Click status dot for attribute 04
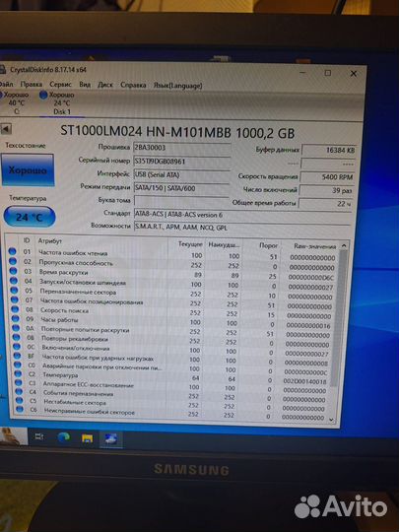Viewport: 399px width, 532px height. [x=13, y=280]
